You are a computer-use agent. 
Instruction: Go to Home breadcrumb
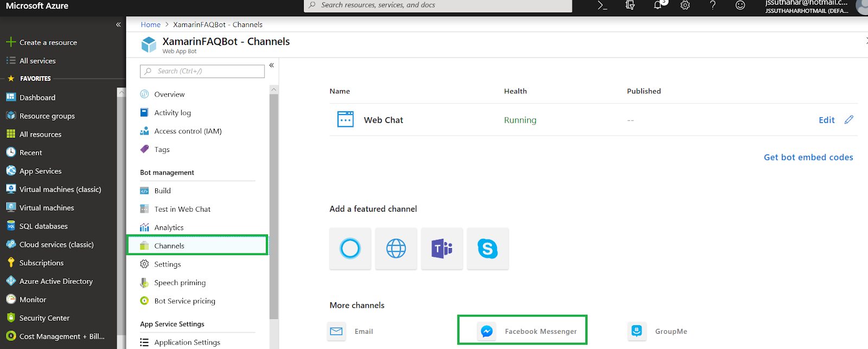coord(150,24)
